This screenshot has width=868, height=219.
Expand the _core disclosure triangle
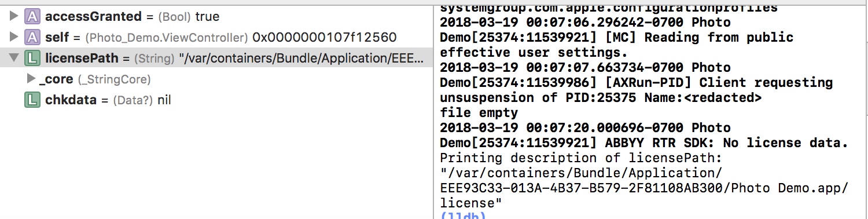click(31, 79)
